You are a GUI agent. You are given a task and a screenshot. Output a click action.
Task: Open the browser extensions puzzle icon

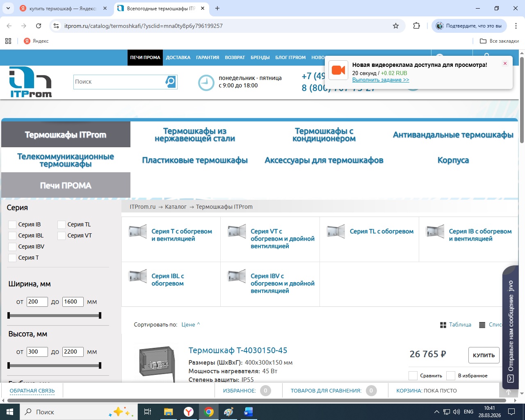pos(416,26)
